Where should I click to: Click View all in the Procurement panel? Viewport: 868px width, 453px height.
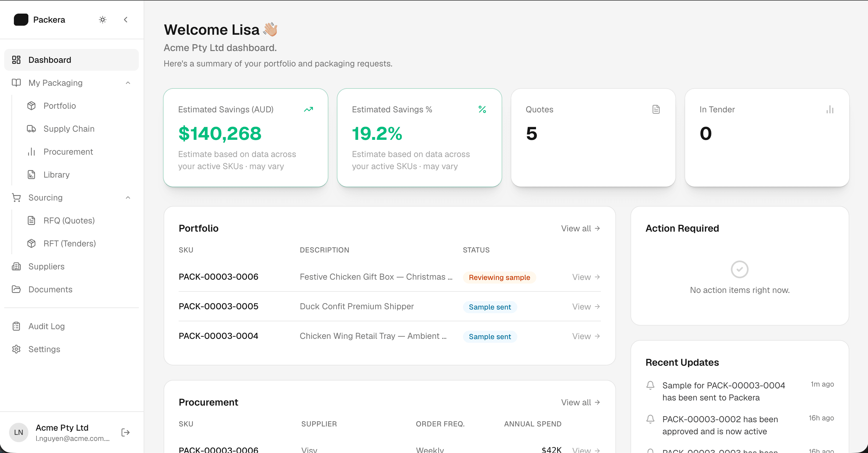581,402
